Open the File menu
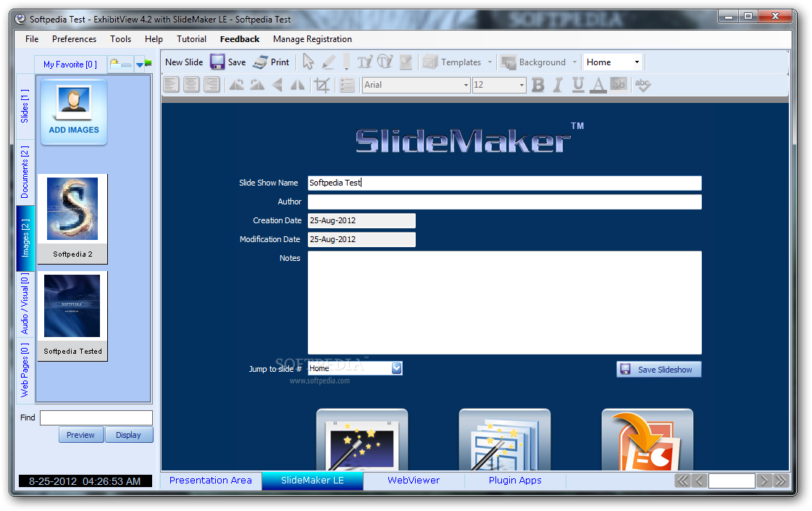 [x=32, y=39]
